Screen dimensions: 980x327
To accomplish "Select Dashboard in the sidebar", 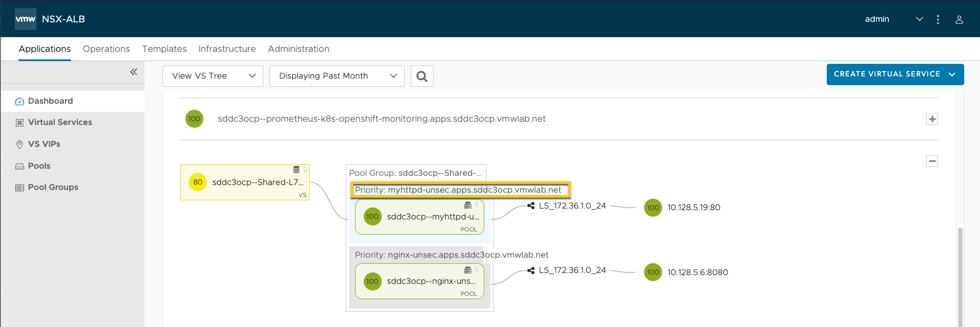I will [73, 102].
